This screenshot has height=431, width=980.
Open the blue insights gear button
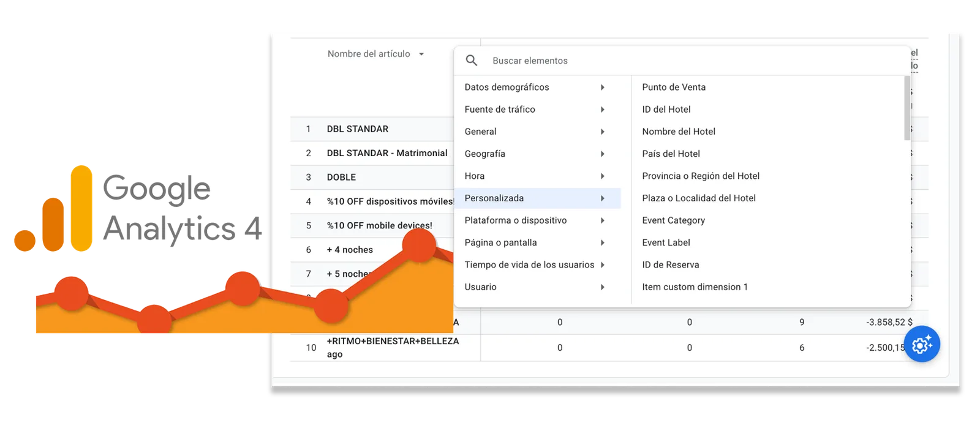[922, 344]
